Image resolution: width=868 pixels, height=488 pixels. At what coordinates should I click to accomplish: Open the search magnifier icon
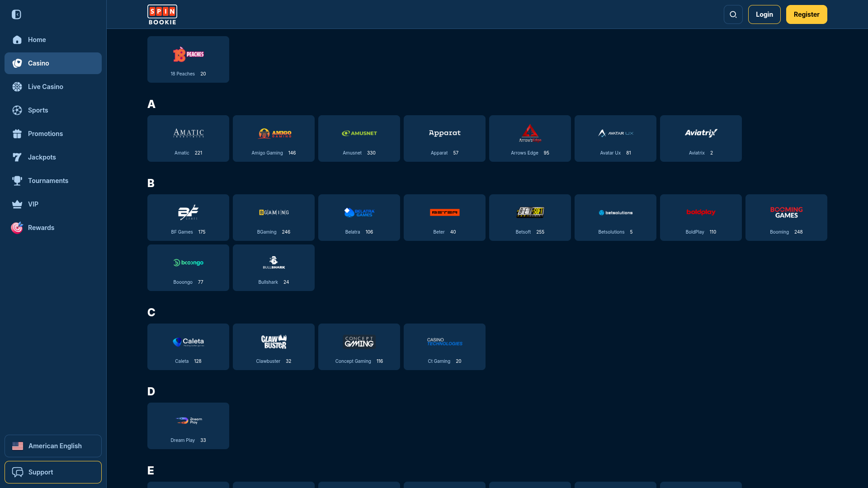733,14
